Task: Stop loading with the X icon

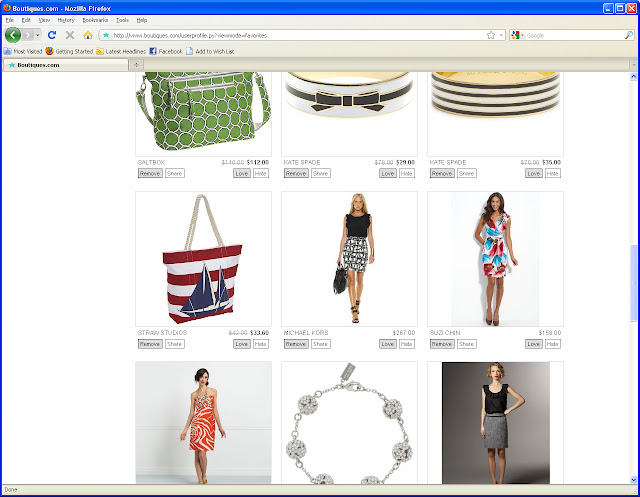Action: [70, 35]
